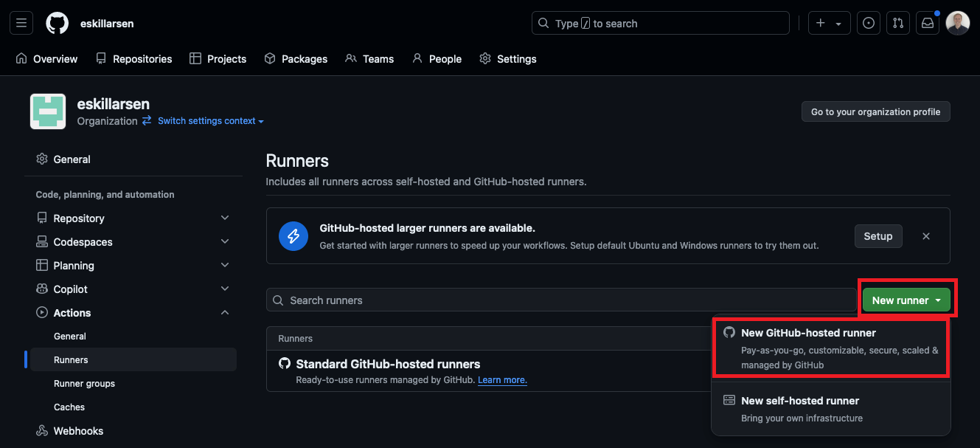Click the People person icon in nav
The width and height of the screenshot is (980, 448).
tap(417, 58)
